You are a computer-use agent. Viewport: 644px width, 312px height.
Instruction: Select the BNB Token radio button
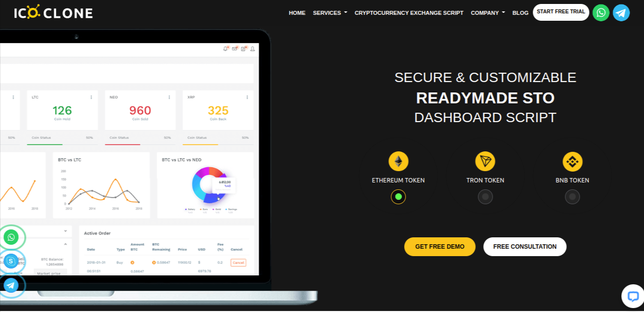coord(572,197)
